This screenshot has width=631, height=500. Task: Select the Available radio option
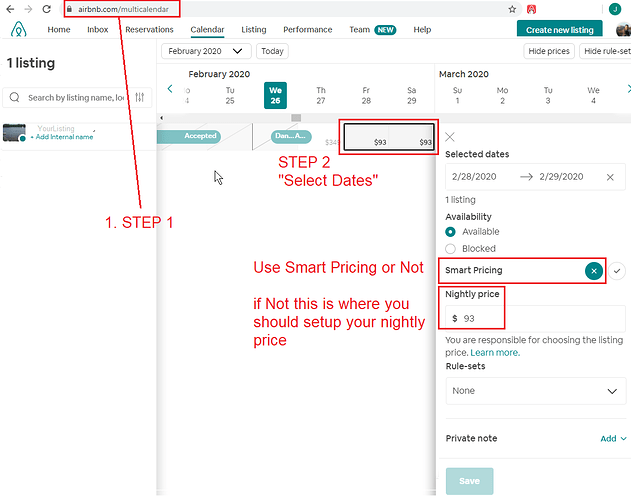tap(450, 232)
